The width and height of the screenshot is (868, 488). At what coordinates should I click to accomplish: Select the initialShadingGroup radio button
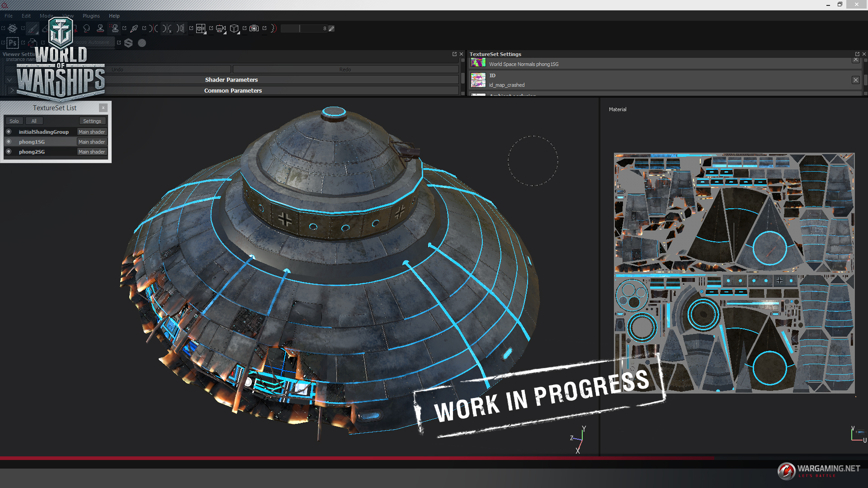(9, 131)
